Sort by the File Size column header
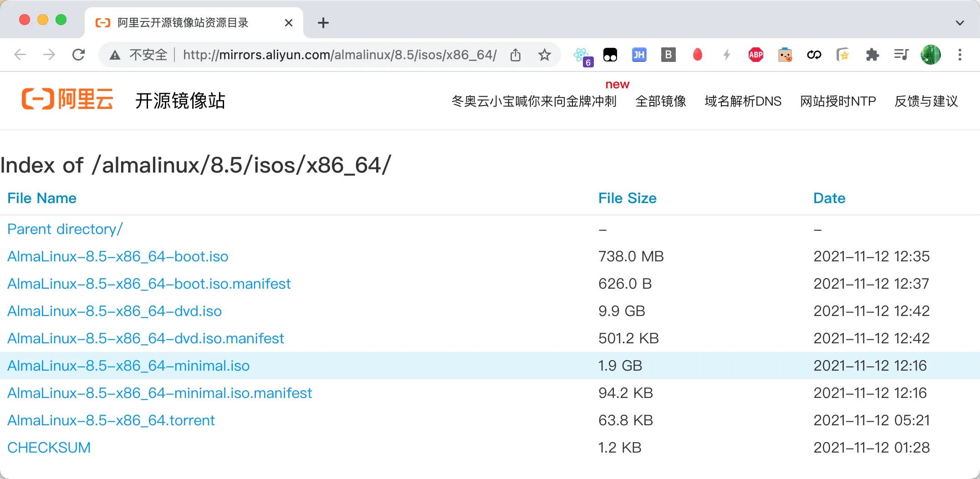 click(x=628, y=198)
